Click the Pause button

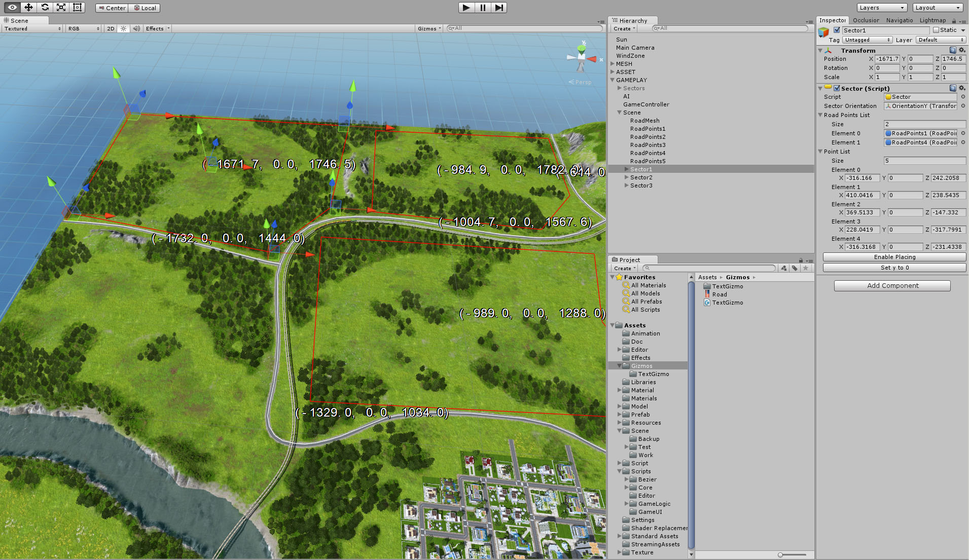pos(483,8)
